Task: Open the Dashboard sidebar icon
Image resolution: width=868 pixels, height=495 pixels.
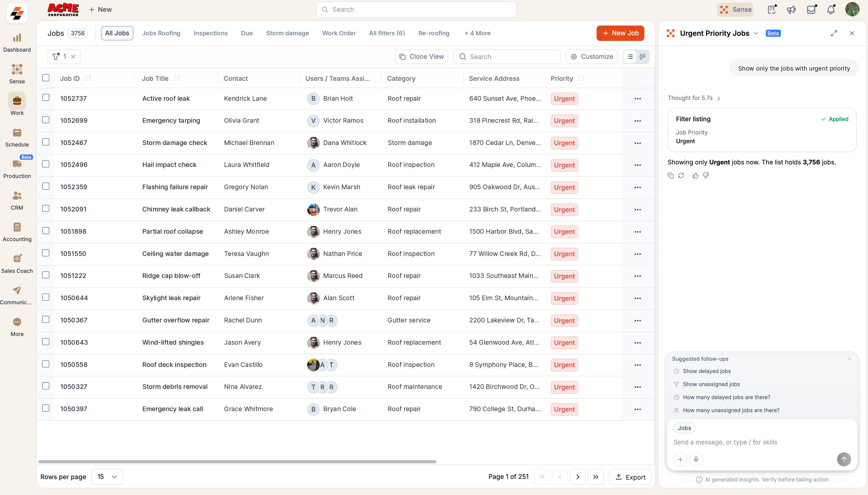Action: [x=17, y=38]
